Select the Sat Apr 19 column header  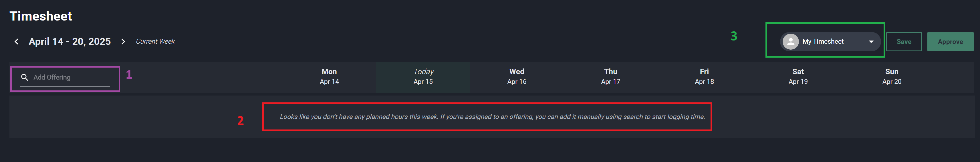click(x=798, y=77)
